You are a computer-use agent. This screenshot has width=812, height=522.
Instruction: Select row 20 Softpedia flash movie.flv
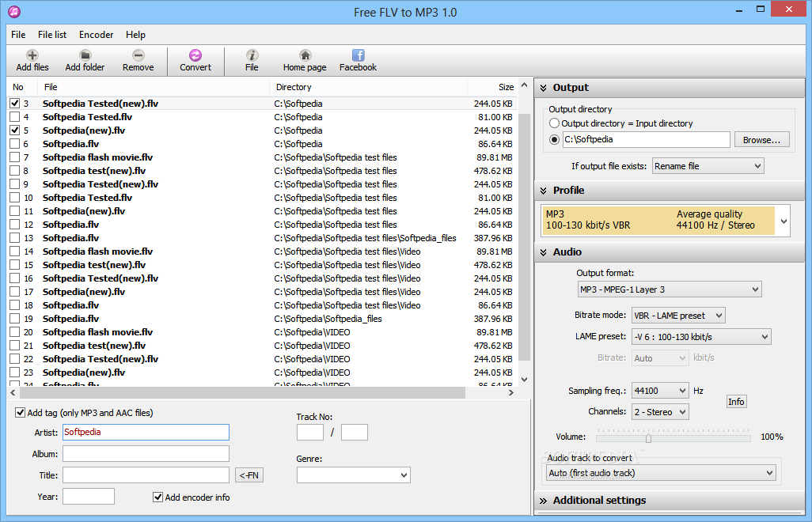(261, 332)
